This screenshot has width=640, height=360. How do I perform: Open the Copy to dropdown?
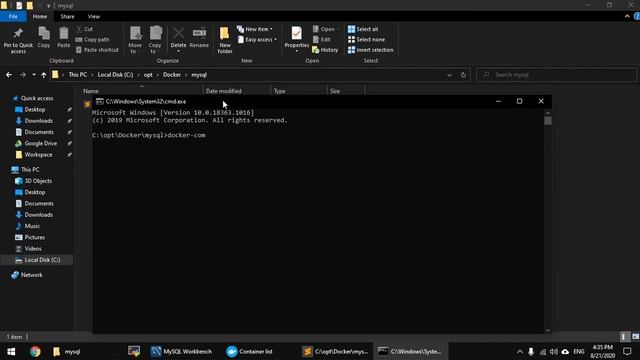155,40
